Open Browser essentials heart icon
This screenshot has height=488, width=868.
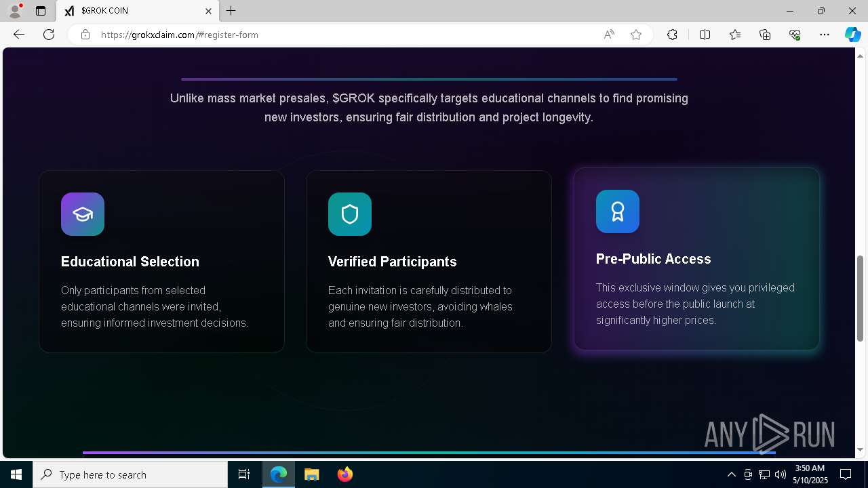795,35
